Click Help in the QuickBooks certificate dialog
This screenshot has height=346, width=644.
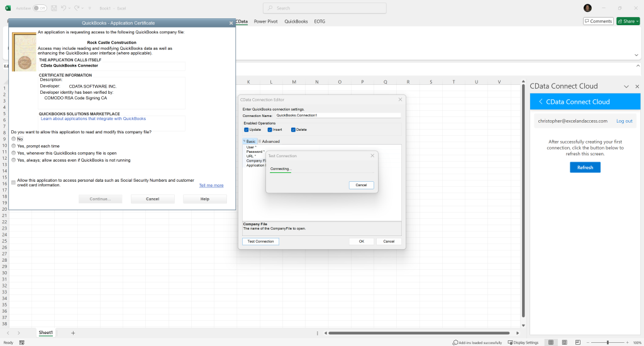(204, 199)
